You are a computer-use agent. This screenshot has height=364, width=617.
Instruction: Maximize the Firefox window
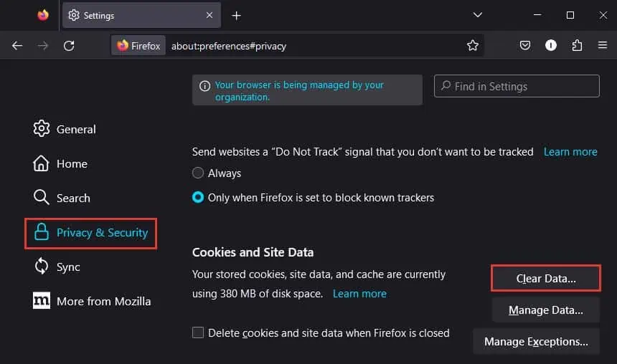(570, 15)
